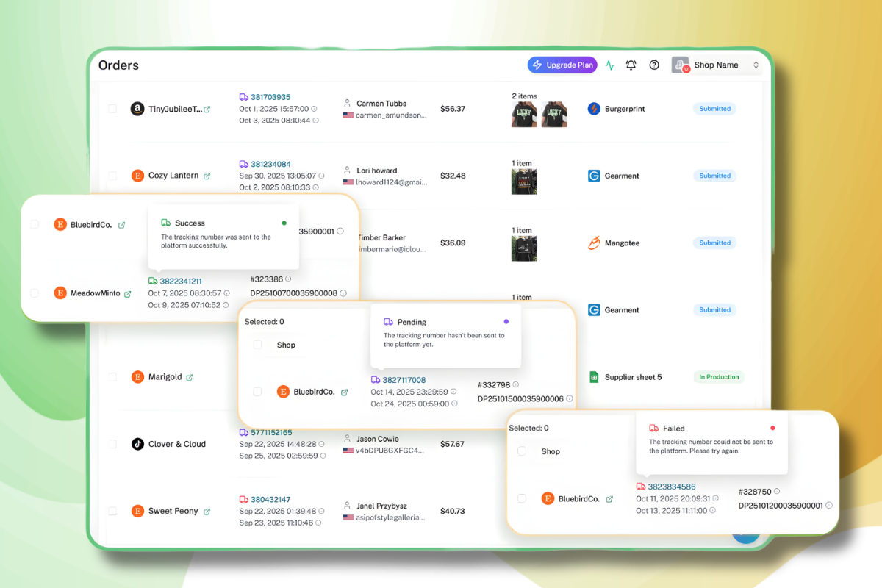Click the truck icon beside 381703935

pos(243,97)
